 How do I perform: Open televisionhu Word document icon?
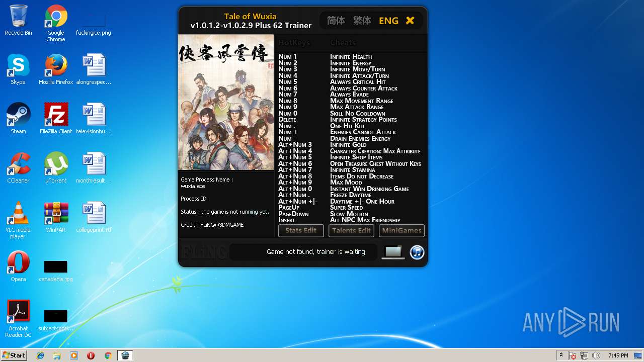point(94,119)
